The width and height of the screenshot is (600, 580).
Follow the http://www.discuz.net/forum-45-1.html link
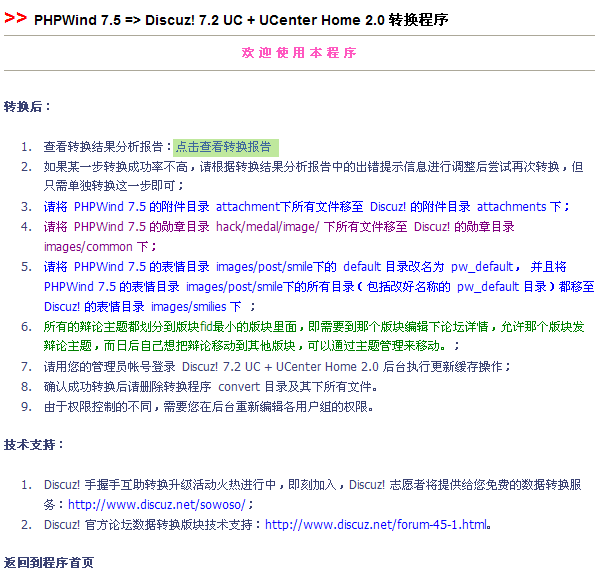coord(376,524)
